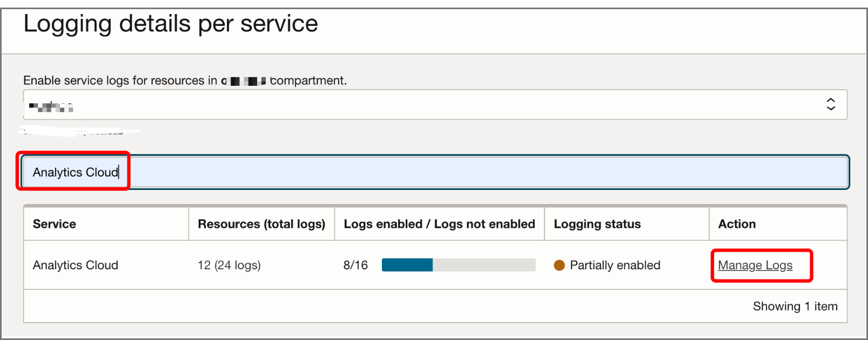Click the Analytics Cloud service row entry
868x340 pixels.
[75, 265]
